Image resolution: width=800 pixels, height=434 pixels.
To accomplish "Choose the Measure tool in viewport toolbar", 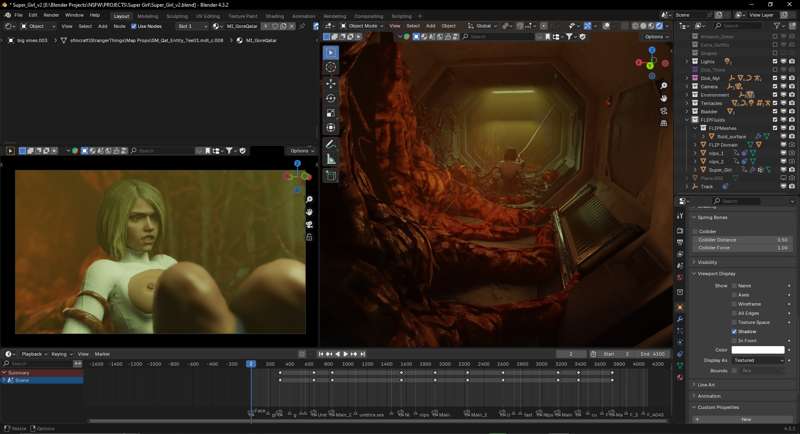I will pyautogui.click(x=331, y=159).
